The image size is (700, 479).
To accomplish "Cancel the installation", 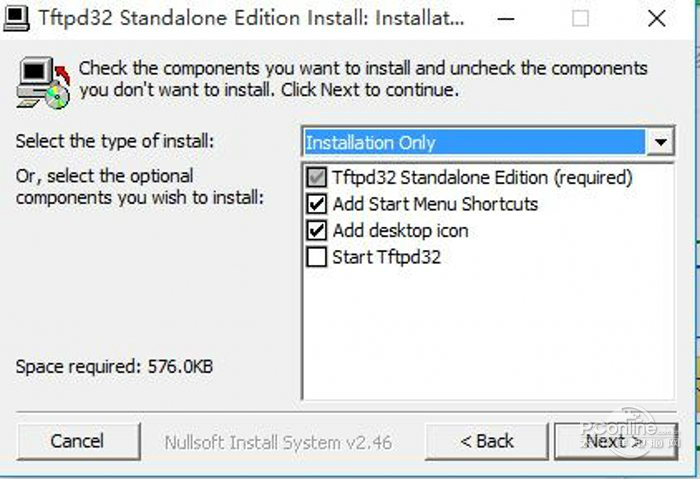I will click(77, 441).
